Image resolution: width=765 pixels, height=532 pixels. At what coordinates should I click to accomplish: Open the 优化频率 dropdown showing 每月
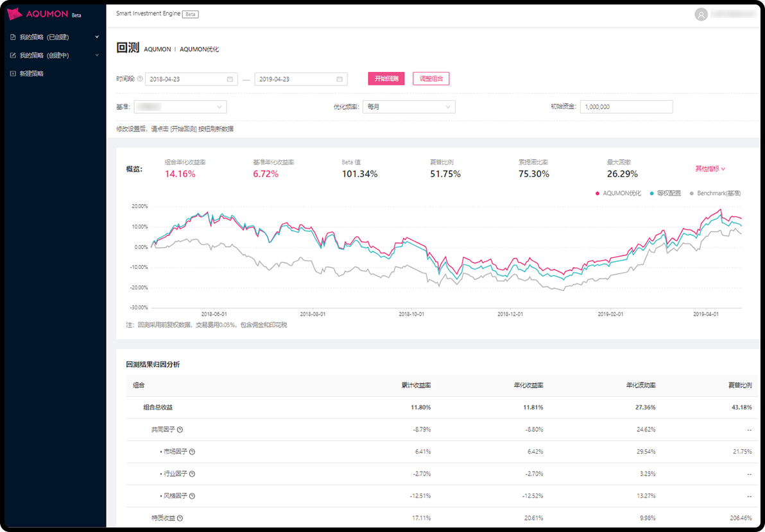coord(409,107)
